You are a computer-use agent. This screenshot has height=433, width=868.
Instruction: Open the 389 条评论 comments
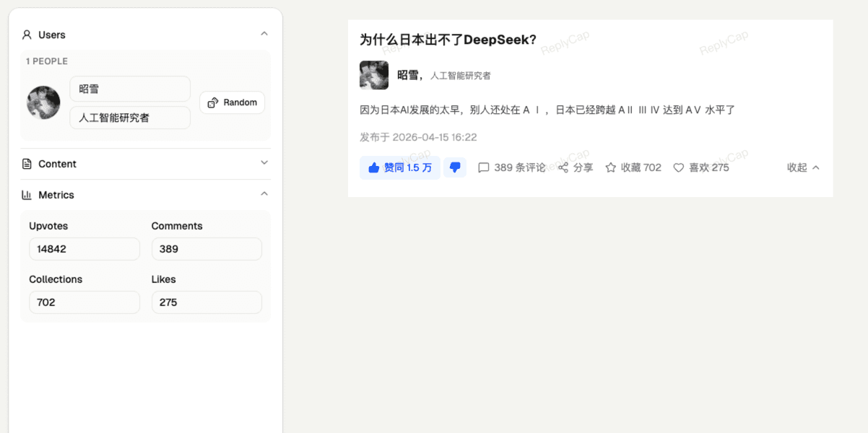pyautogui.click(x=512, y=167)
